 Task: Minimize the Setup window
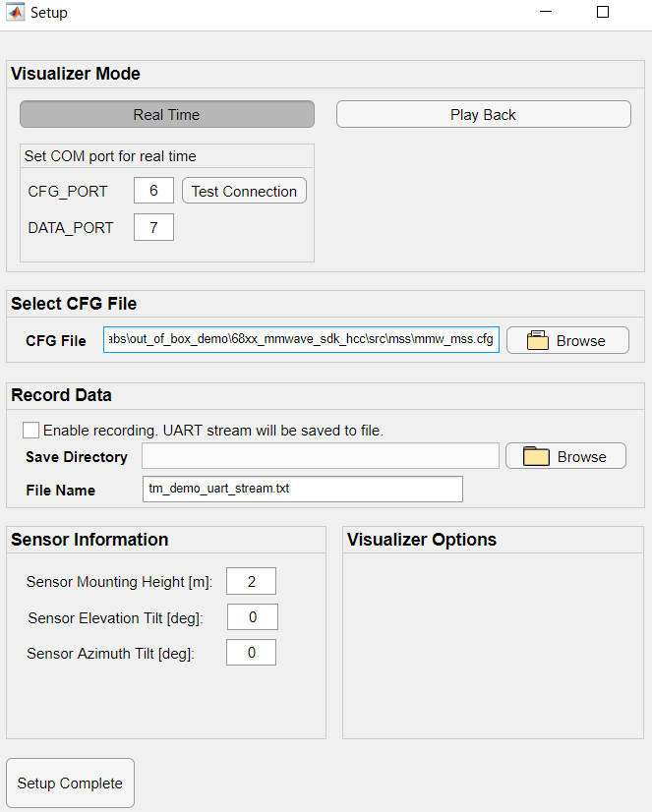click(547, 13)
